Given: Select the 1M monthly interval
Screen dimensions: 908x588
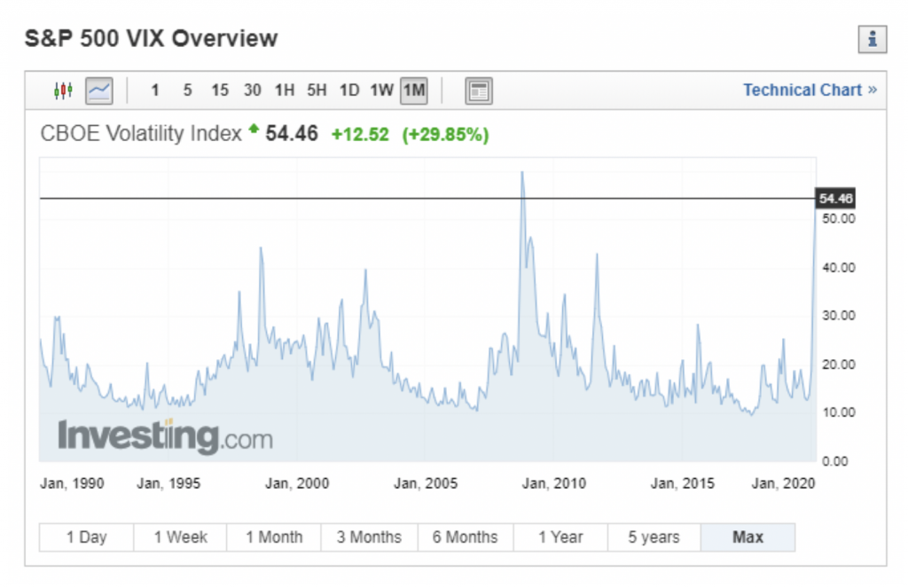Looking at the screenshot, I should coord(414,90).
